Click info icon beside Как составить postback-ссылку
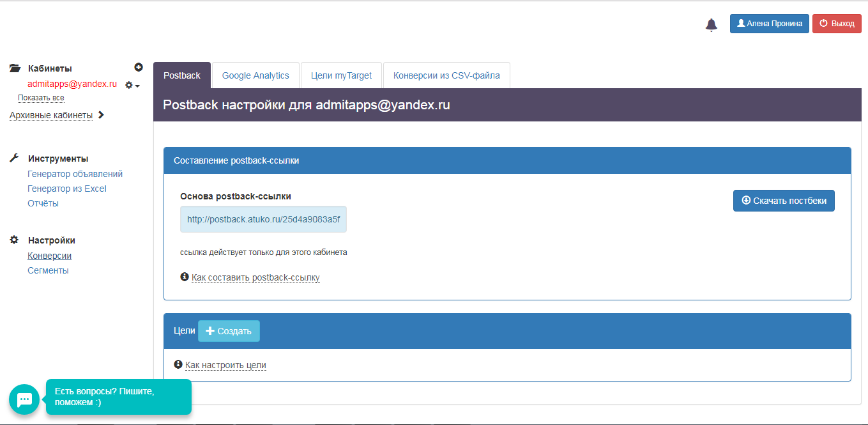This screenshot has width=868, height=425. 185,277
